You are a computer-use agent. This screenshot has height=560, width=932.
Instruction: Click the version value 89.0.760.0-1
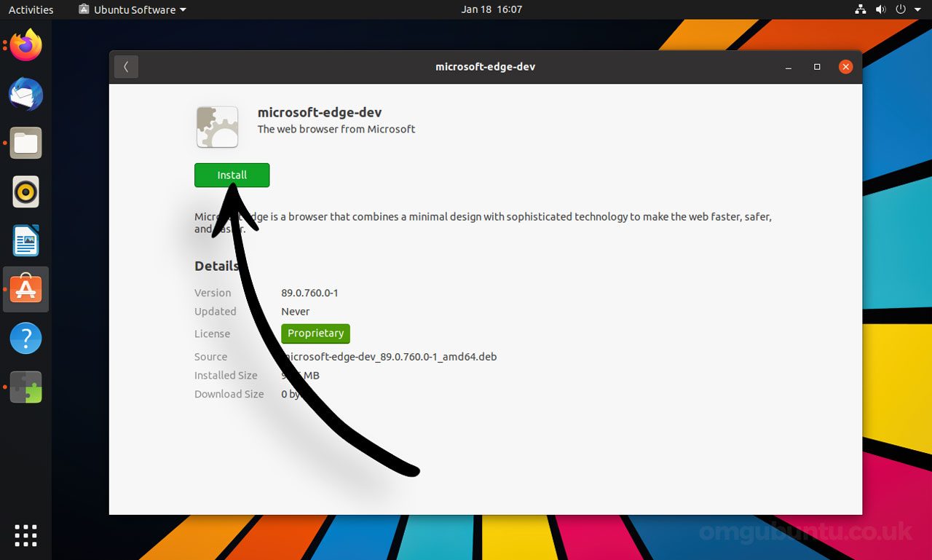309,293
